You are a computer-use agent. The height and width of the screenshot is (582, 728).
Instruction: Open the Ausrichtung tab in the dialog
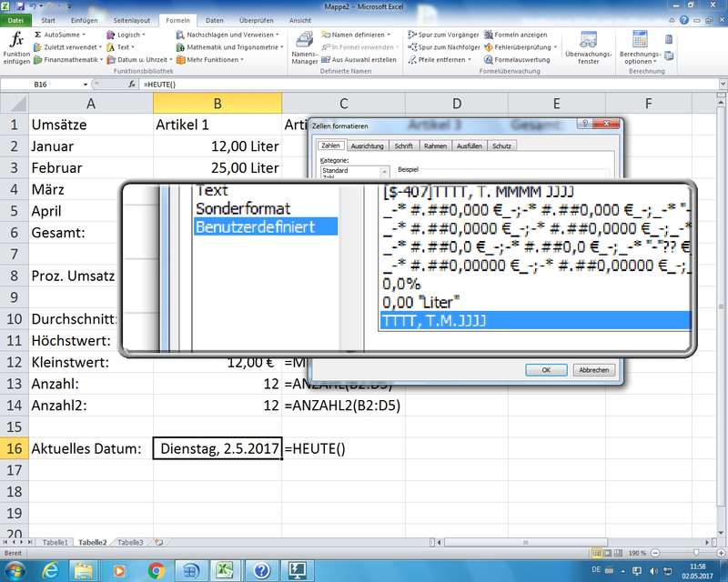coord(367,145)
